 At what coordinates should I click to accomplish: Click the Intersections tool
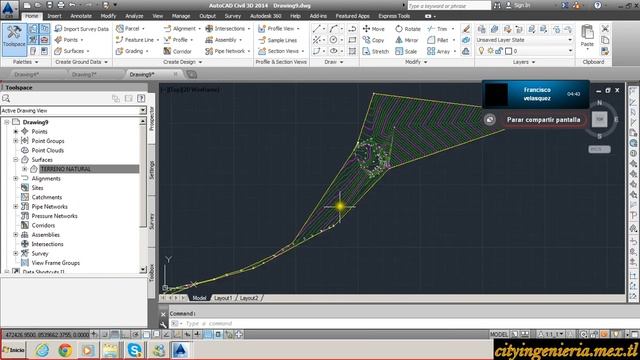coord(225,29)
